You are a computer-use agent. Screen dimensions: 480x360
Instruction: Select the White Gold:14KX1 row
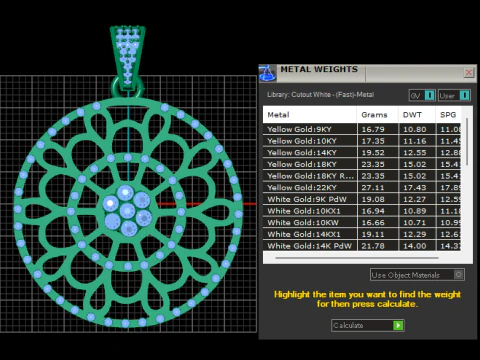pos(362,234)
